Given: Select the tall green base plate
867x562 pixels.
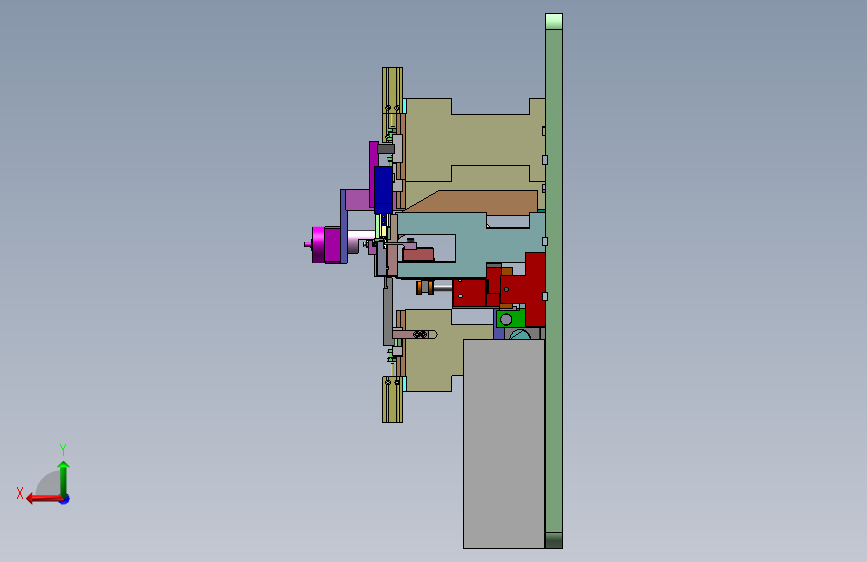Looking at the screenshot, I should (x=553, y=281).
